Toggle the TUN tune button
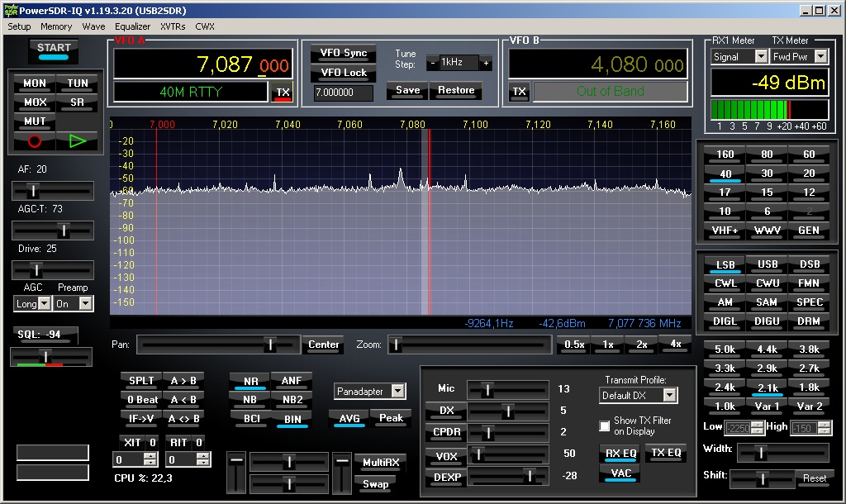The width and height of the screenshot is (846, 504). click(77, 83)
